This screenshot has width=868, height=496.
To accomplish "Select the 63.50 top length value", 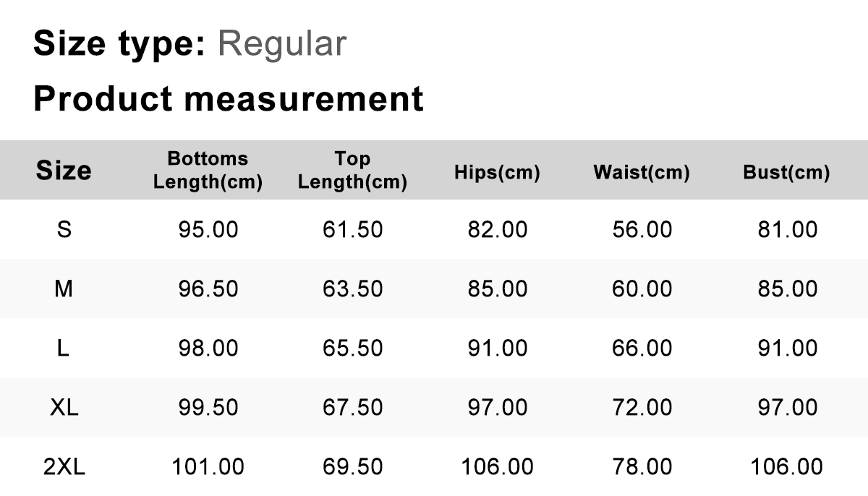I will (x=352, y=289).
